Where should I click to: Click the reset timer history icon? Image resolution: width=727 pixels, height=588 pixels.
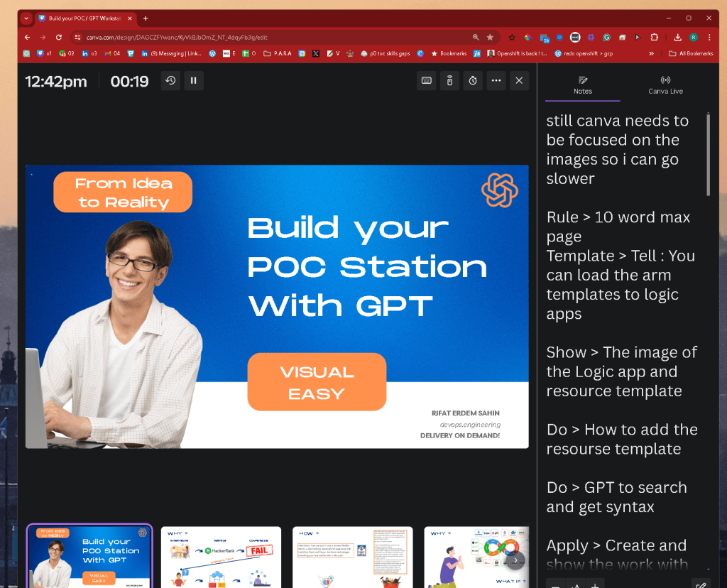[170, 81]
